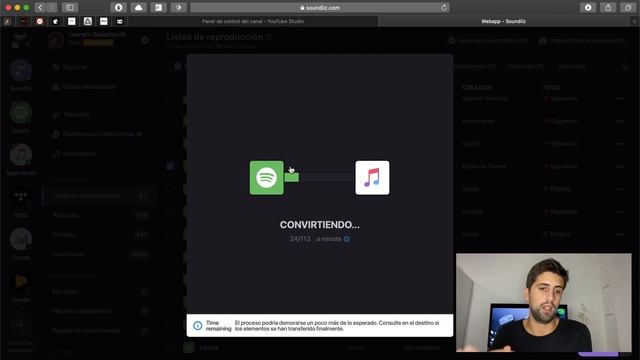
Task: Open the red circle pinned tab
Action: (x=40, y=21)
